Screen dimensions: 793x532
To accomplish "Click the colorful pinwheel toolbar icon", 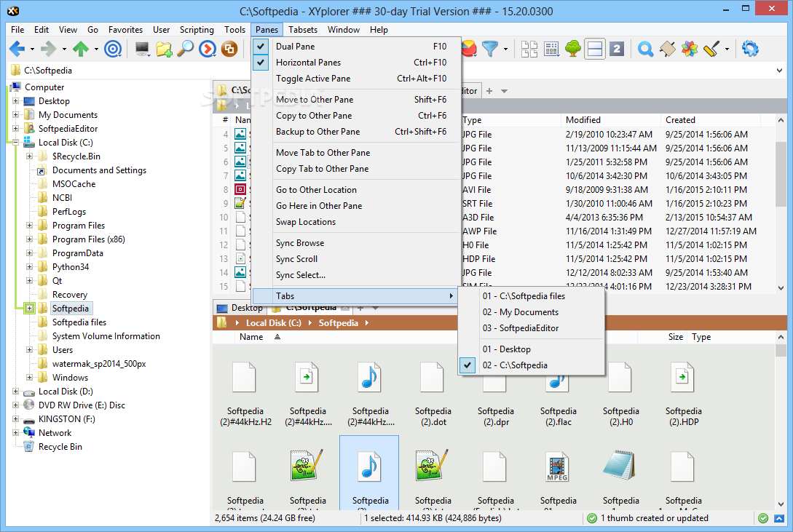I will [690, 49].
